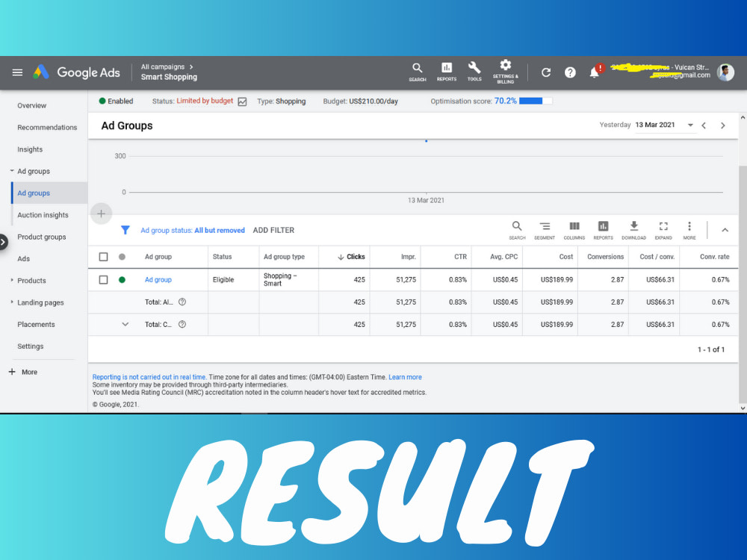Expand More in the sidebar
747x560 pixels.
[x=23, y=372]
